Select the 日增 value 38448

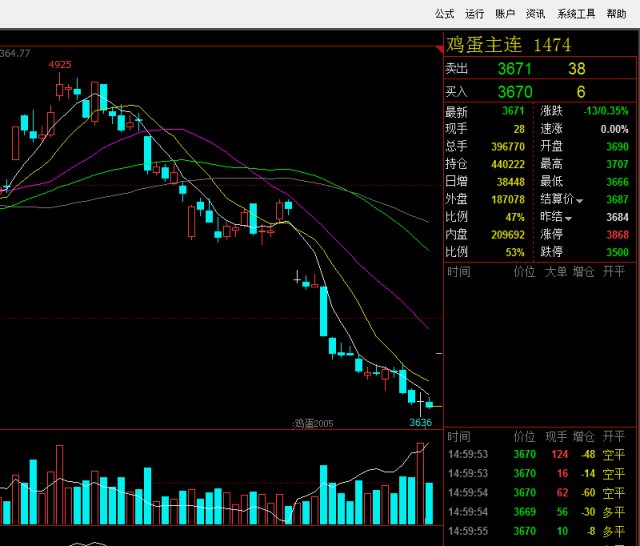(511, 182)
